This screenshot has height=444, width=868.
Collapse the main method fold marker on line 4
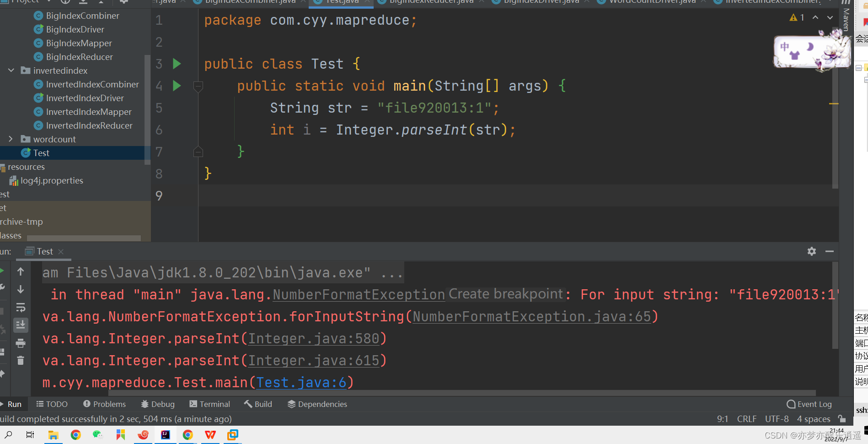[x=198, y=86]
